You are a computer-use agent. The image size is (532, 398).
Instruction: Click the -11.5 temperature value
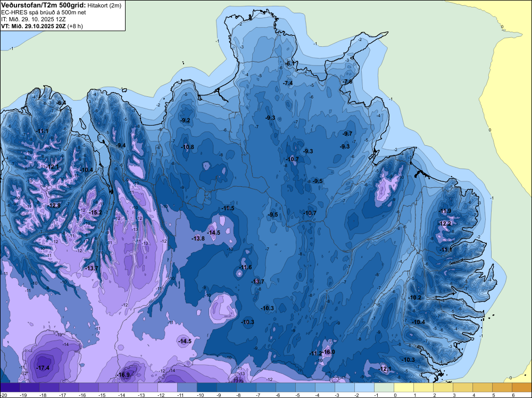pos(228,209)
